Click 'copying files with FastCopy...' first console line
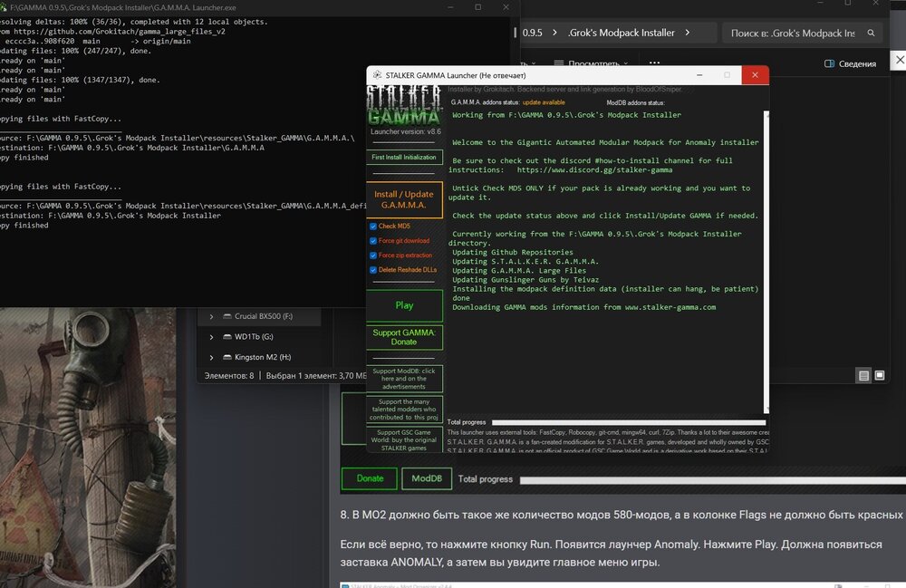The image size is (906, 588). coord(61,119)
